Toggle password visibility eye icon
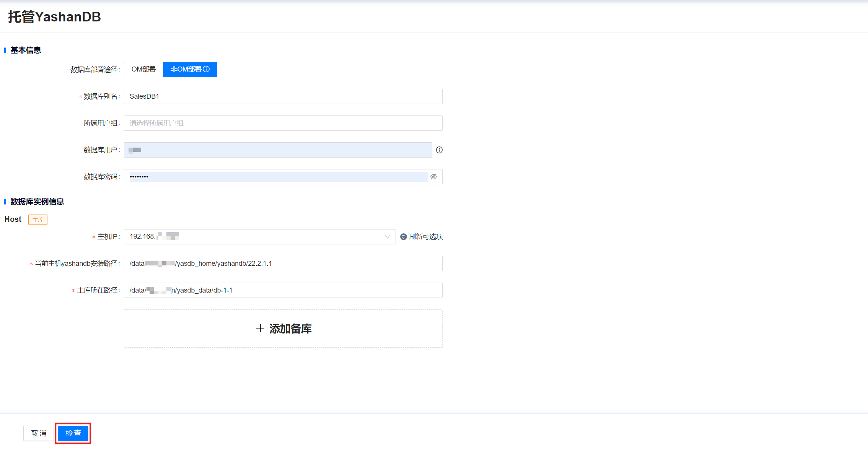This screenshot has height=449, width=868. [x=433, y=177]
